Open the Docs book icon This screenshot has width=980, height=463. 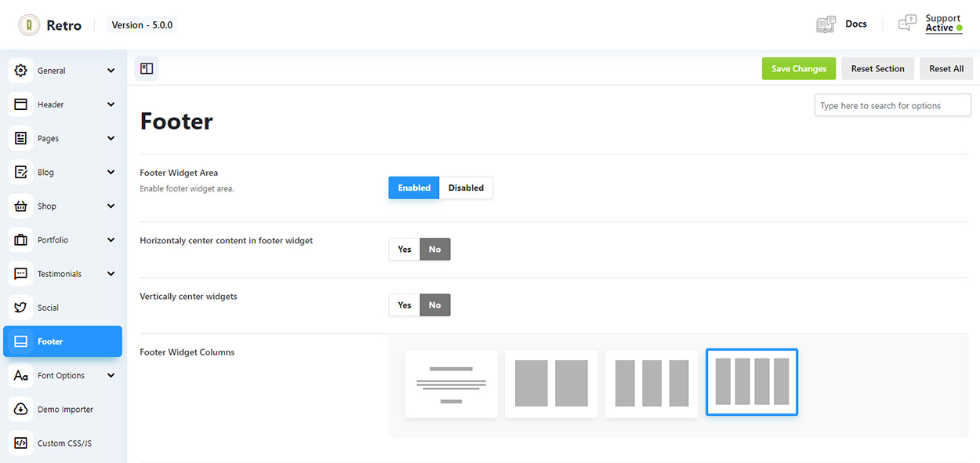pyautogui.click(x=826, y=24)
